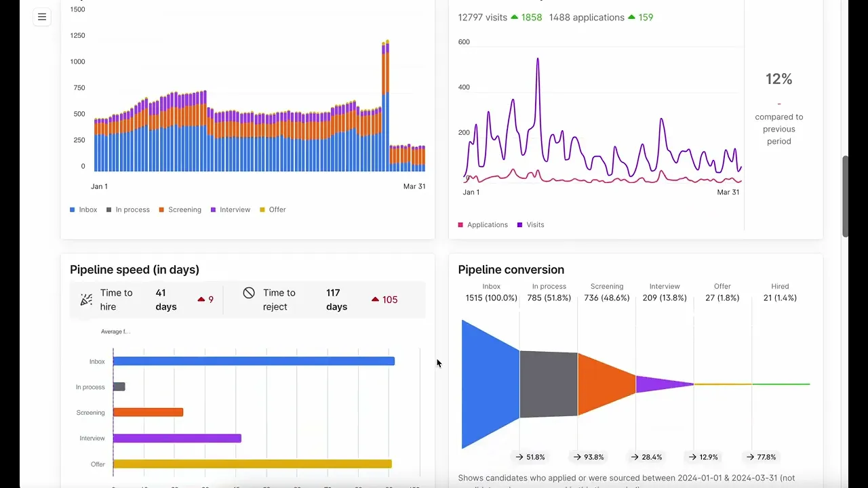This screenshot has width=868, height=488.
Task: Click the 12.9% conversion rate badge
Action: [704, 457]
